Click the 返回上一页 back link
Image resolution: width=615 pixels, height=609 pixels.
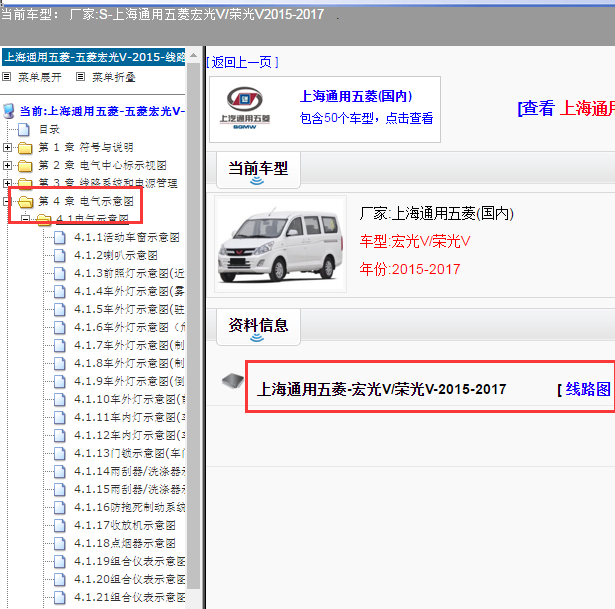pos(242,62)
